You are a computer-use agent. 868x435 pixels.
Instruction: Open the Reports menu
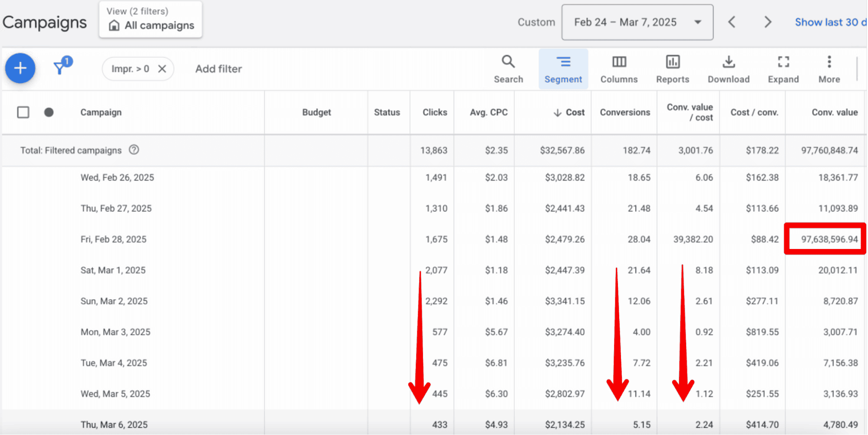coord(673,69)
